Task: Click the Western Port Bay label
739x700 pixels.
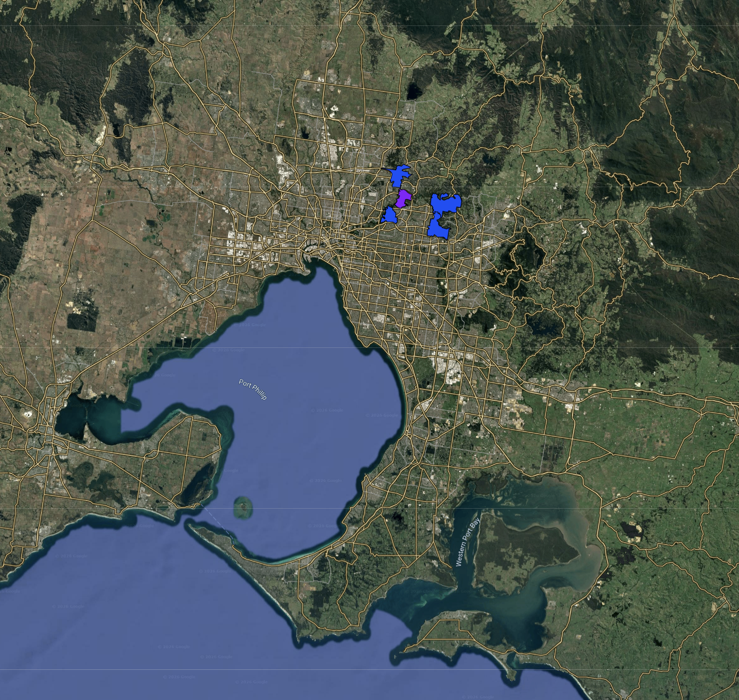Action: pyautogui.click(x=467, y=542)
